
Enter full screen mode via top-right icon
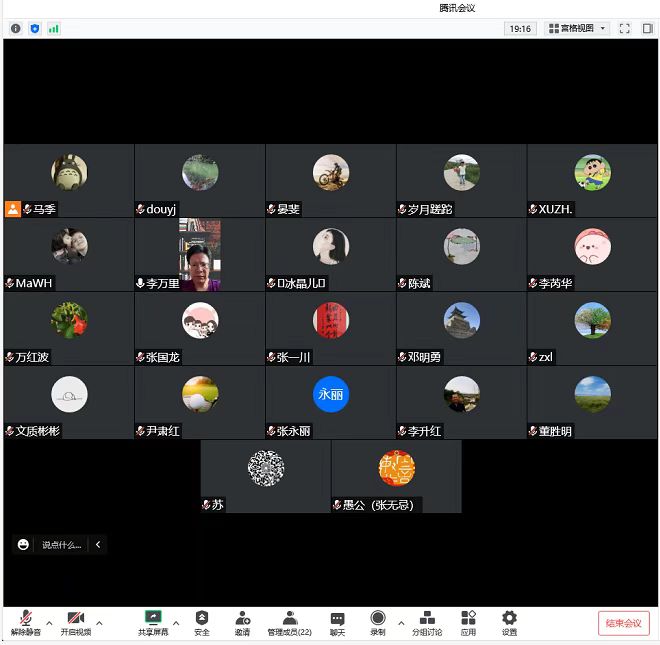[x=624, y=29]
